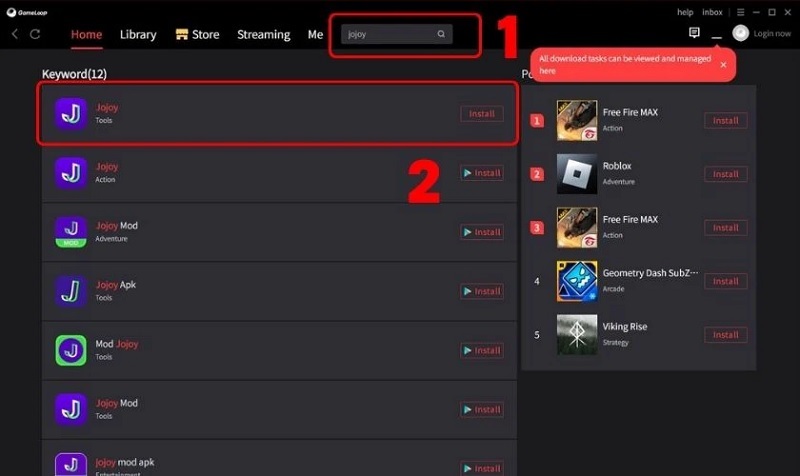Open the message chat icon
Image resolution: width=800 pixels, height=476 pixels.
[694, 33]
